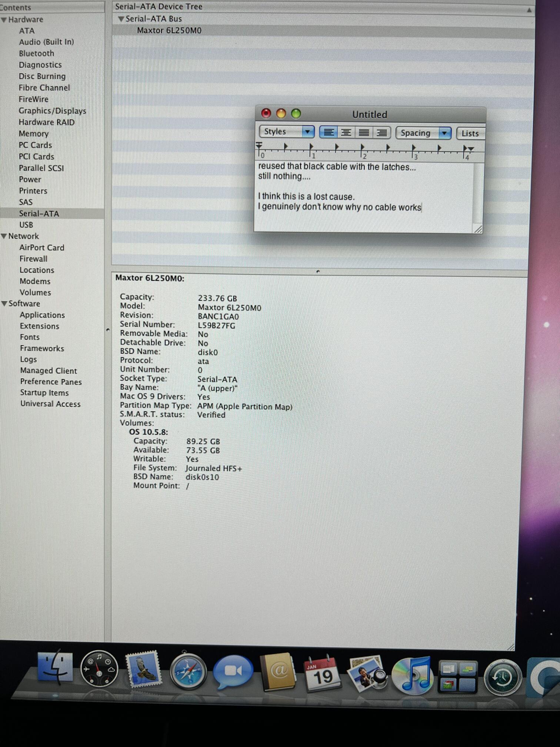Open Graphics/Displays in the sidebar
This screenshot has height=747, width=560.
tap(53, 111)
